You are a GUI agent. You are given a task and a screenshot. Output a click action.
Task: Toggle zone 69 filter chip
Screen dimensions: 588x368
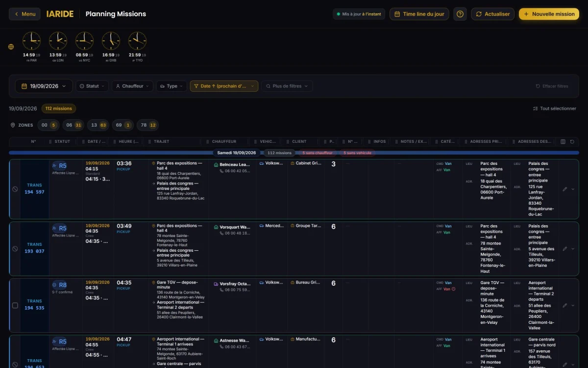[x=123, y=125]
